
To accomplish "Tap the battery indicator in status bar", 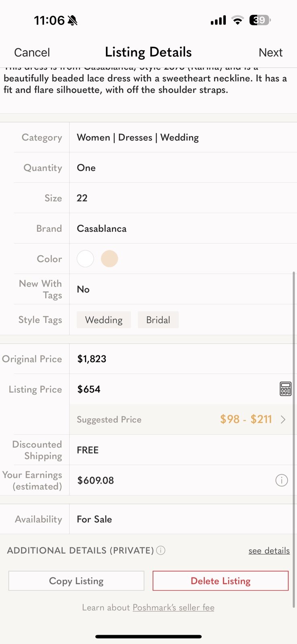I will point(260,20).
